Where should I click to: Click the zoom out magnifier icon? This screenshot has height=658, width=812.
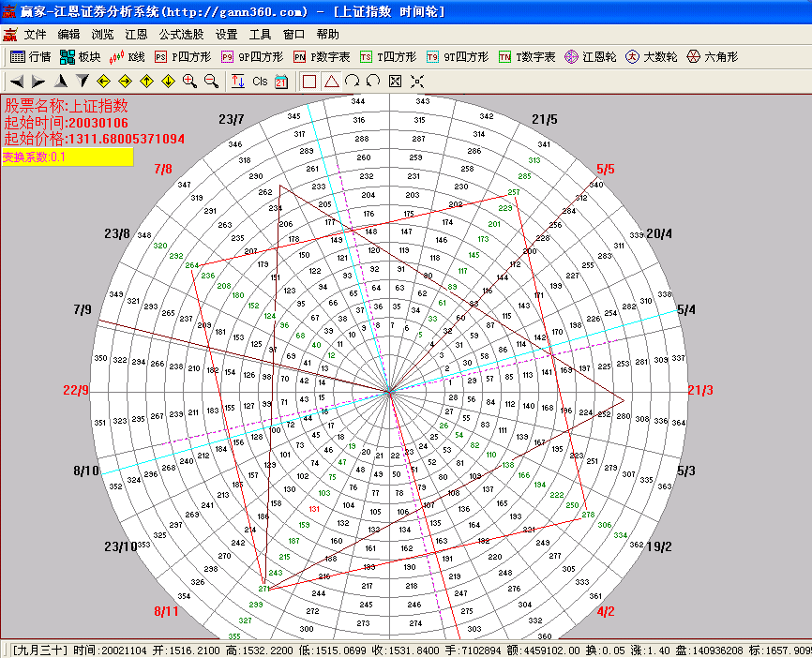[x=211, y=82]
